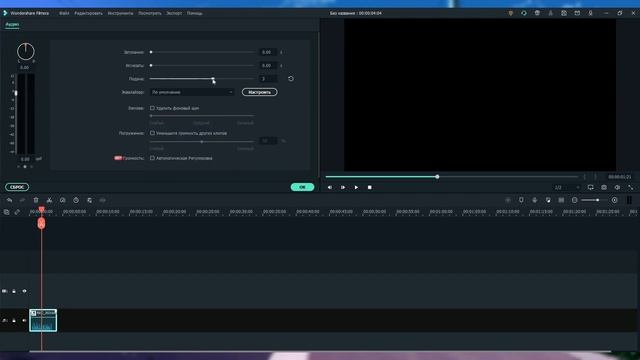Click the zoom-to-fit bars icon at timeline toolbar end
Screen dimensions: 640x360
tap(629, 200)
